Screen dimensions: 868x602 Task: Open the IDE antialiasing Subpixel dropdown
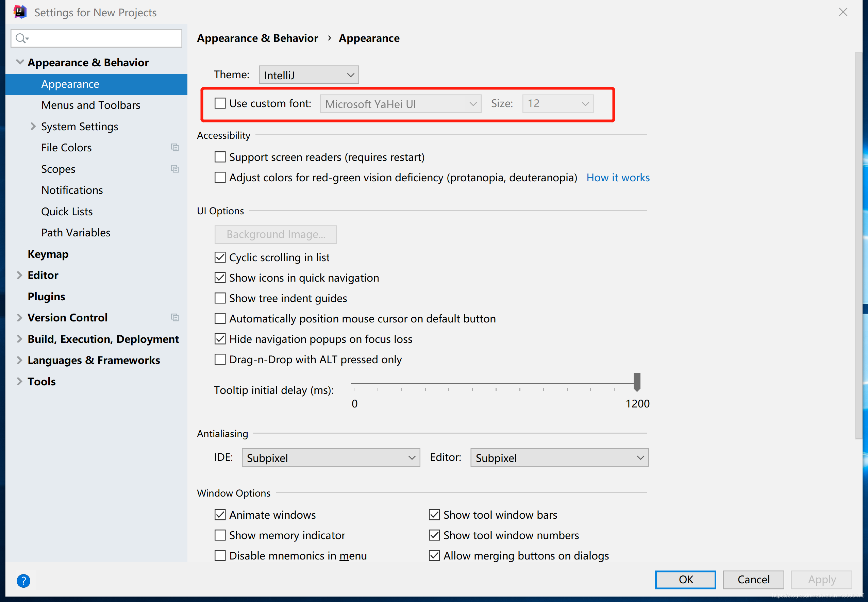[x=331, y=457]
